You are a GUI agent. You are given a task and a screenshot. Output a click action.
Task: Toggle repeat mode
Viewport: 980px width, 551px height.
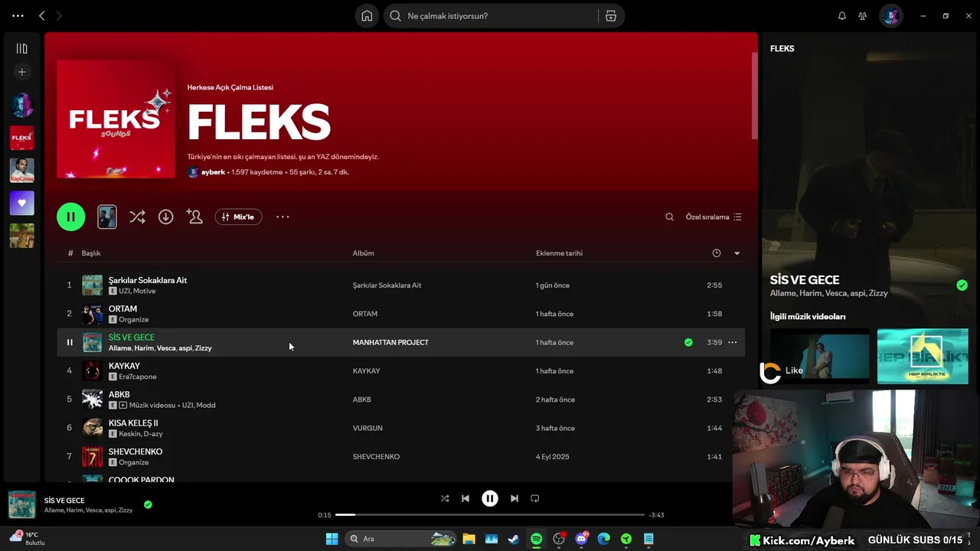pyautogui.click(x=535, y=498)
